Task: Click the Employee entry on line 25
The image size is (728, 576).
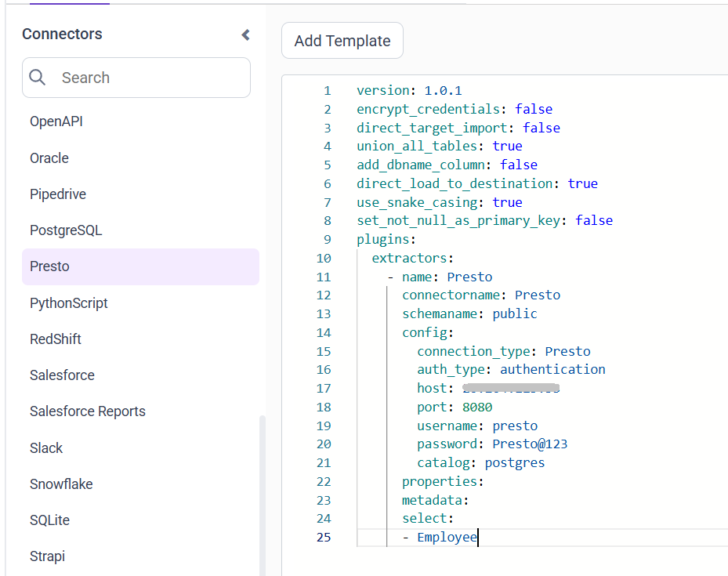Action: [x=447, y=538]
